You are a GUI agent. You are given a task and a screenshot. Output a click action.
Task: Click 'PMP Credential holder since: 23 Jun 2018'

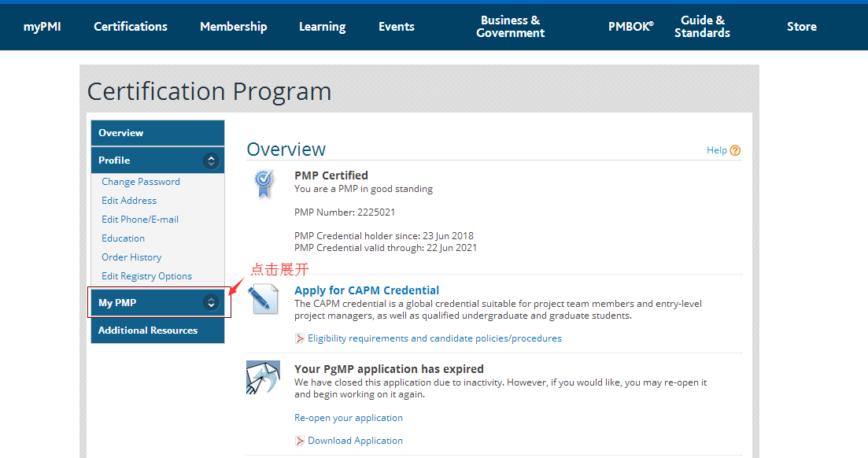pyautogui.click(x=383, y=236)
